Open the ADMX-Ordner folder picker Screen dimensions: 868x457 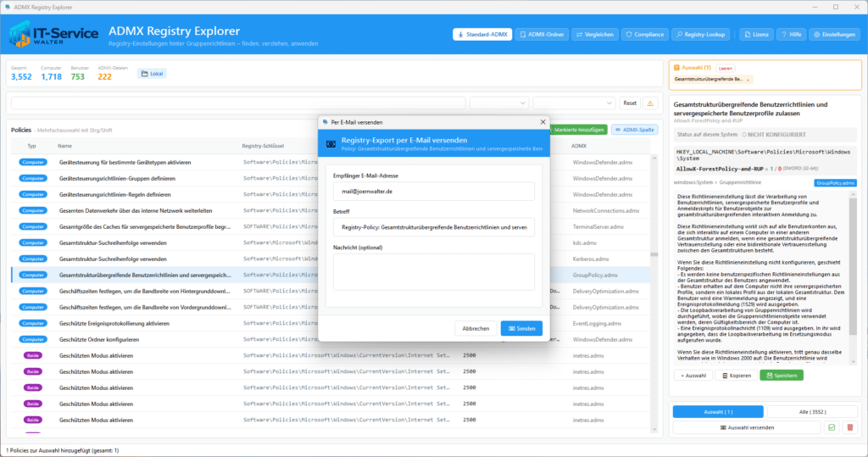point(542,35)
